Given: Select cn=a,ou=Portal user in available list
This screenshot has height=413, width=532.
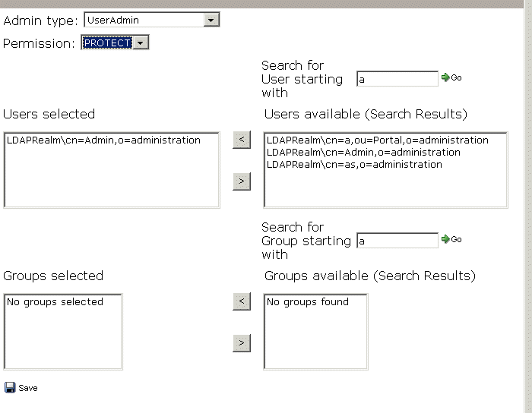Looking at the screenshot, I should point(378,140).
